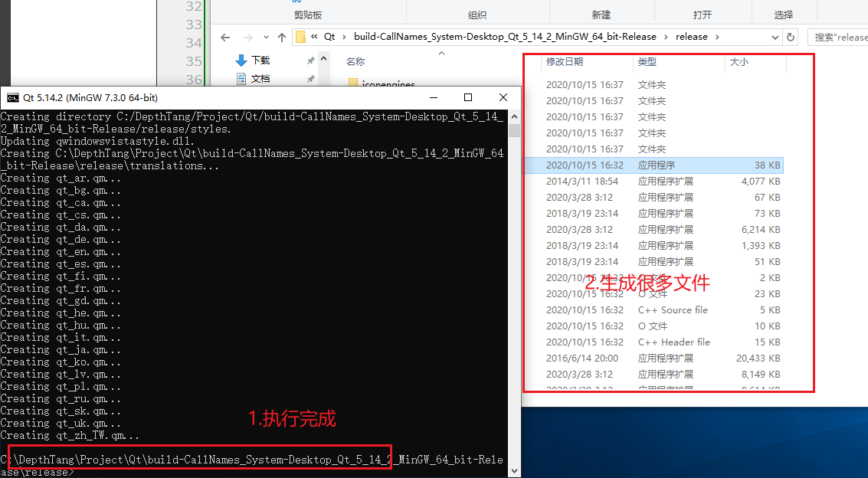This screenshot has height=478, width=868.
Task: Open the recent locations dropdown arrow
Action: (266, 37)
